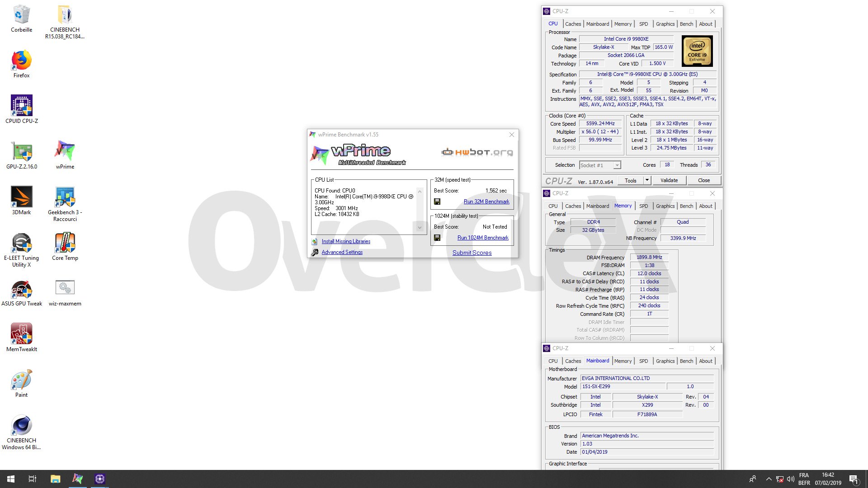
Task: Switch to Bench tab in top CPU-Z window
Action: 686,24
